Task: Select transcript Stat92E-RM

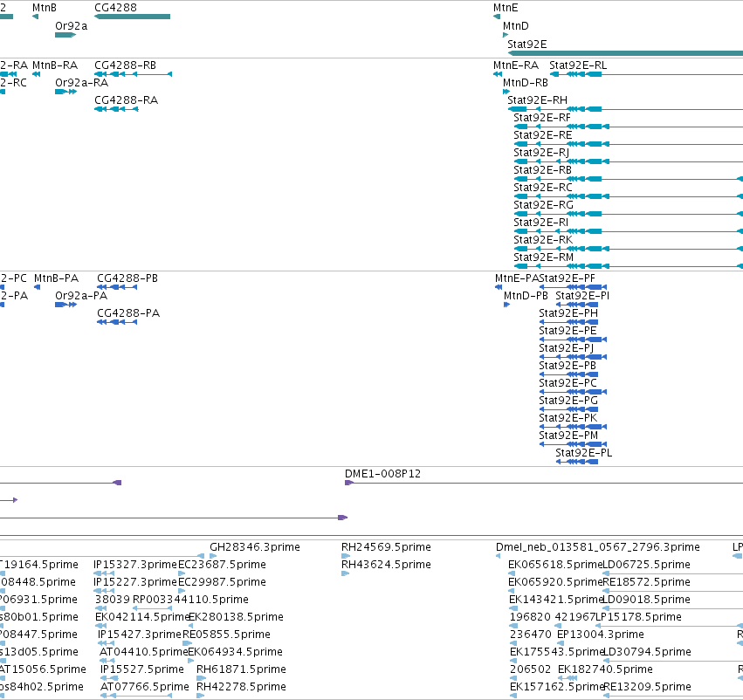Action: 544,257
